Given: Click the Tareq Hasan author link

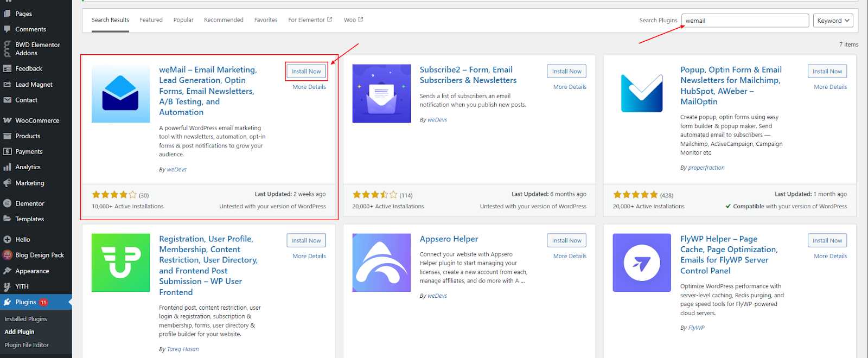Looking at the screenshot, I should (183, 349).
